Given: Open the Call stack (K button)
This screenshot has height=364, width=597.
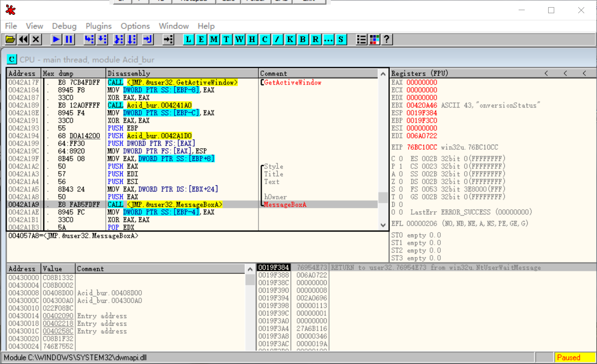Looking at the screenshot, I should tap(290, 39).
